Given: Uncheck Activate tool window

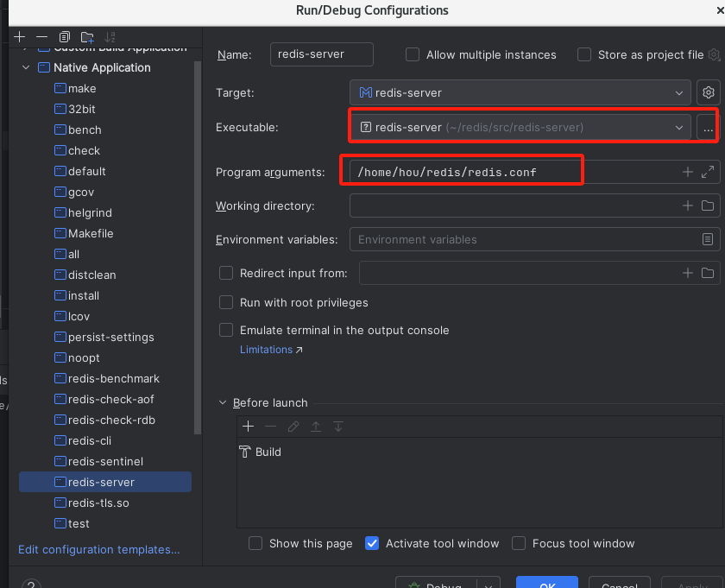Looking at the screenshot, I should coord(372,543).
